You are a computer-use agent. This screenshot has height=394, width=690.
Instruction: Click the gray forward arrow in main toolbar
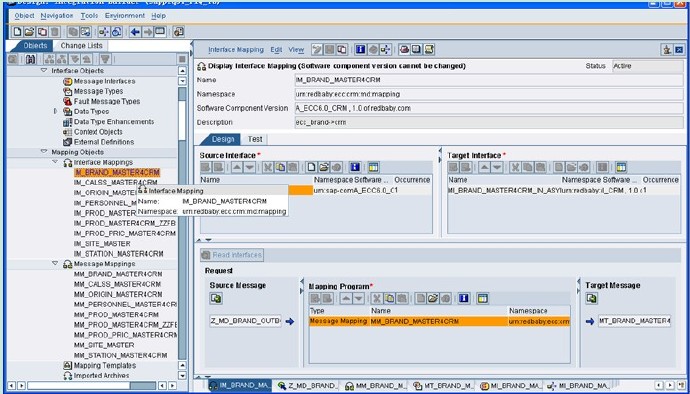click(x=148, y=32)
